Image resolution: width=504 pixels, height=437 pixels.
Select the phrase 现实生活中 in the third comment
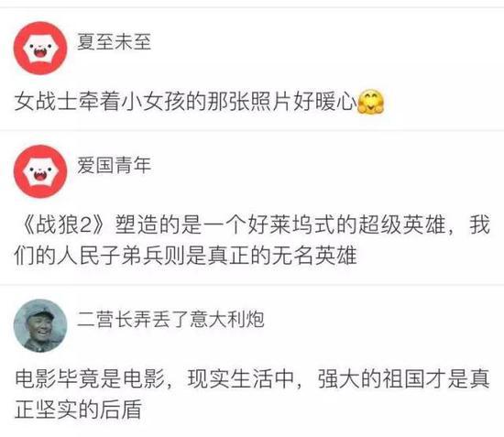coord(241,379)
